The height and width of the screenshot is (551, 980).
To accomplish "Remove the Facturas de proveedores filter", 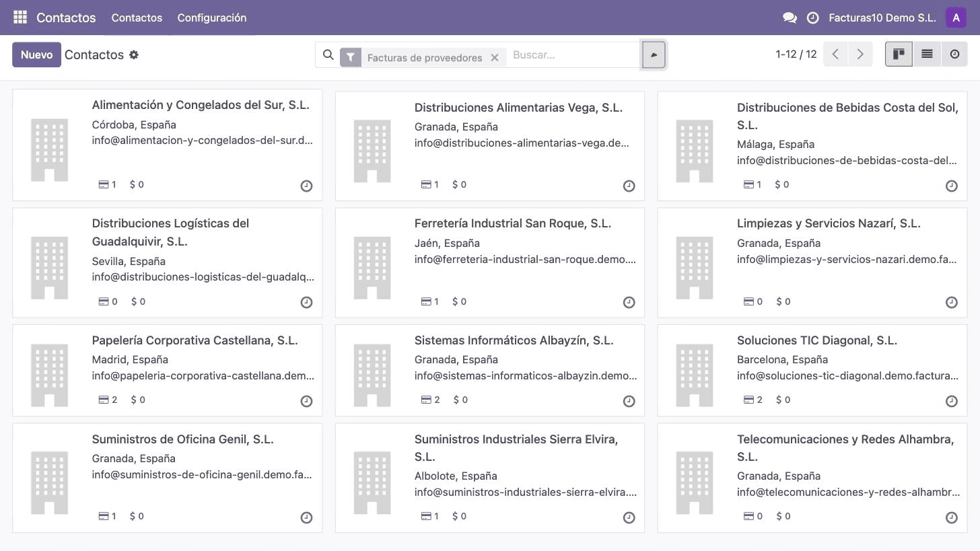I will click(x=495, y=58).
